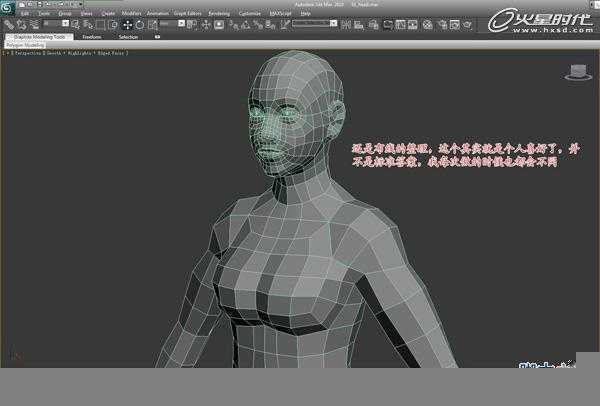Switch to the Graphite Modeling Tools tab
This screenshot has width=600, height=406.
click(x=39, y=37)
